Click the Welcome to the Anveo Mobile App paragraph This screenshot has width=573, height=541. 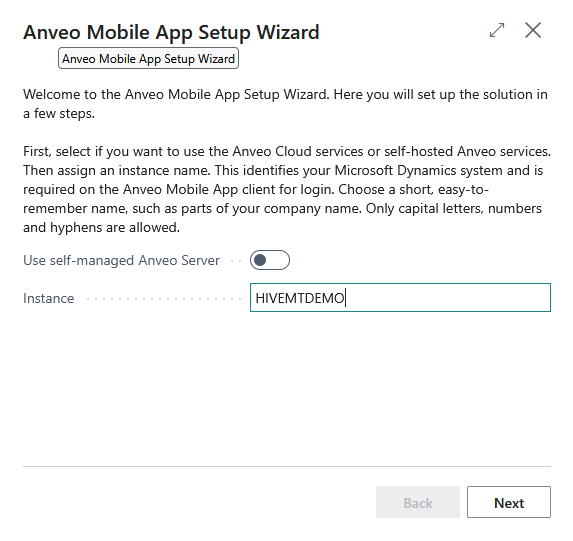pyautogui.click(x=285, y=104)
